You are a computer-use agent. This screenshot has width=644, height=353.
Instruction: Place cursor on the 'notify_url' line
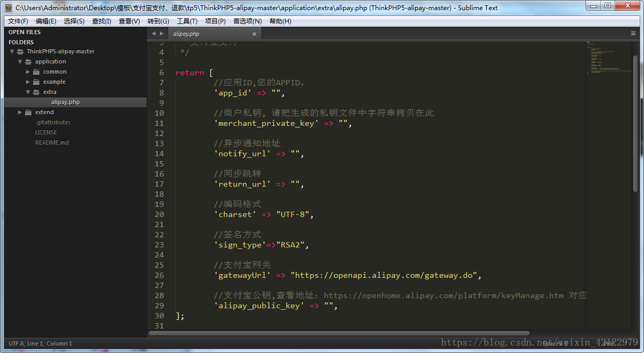coord(259,154)
